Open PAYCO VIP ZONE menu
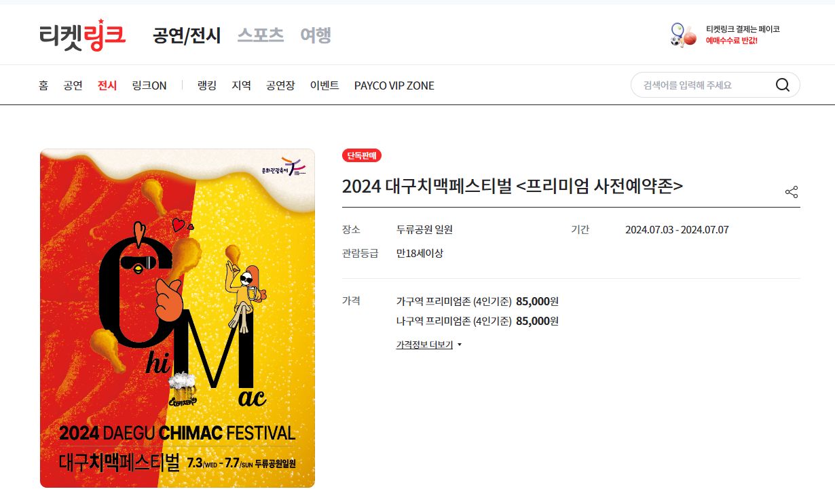 point(394,85)
